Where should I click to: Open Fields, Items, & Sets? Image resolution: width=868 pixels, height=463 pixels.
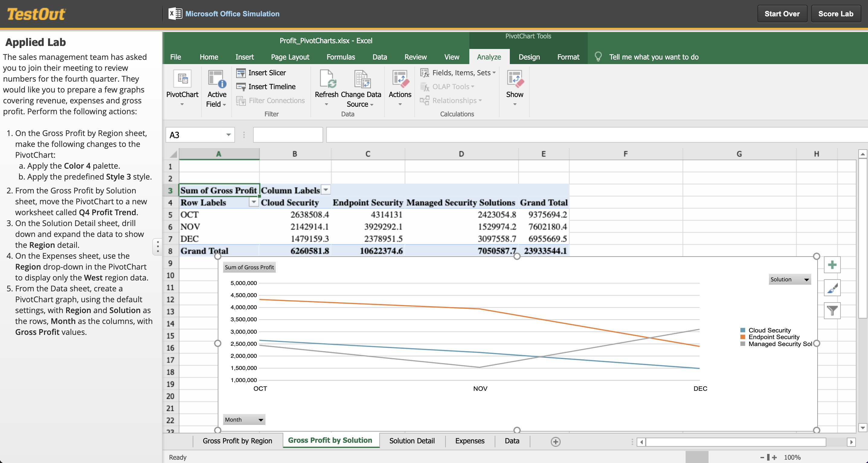point(457,73)
